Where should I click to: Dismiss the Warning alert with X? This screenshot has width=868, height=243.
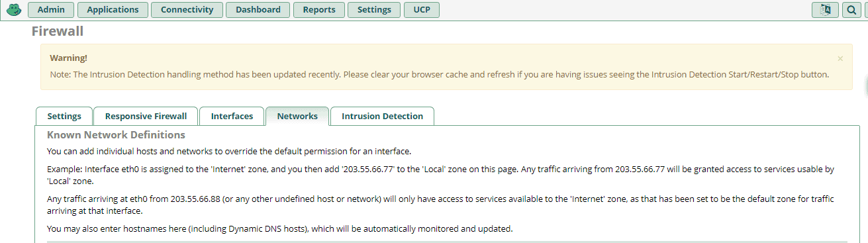pyautogui.click(x=840, y=58)
